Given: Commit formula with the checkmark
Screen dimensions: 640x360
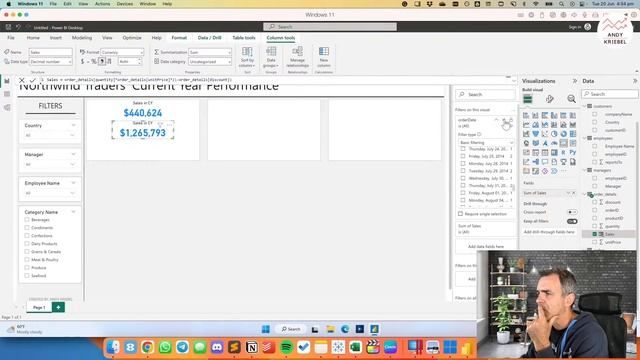Looking at the screenshot, I should [x=33, y=80].
